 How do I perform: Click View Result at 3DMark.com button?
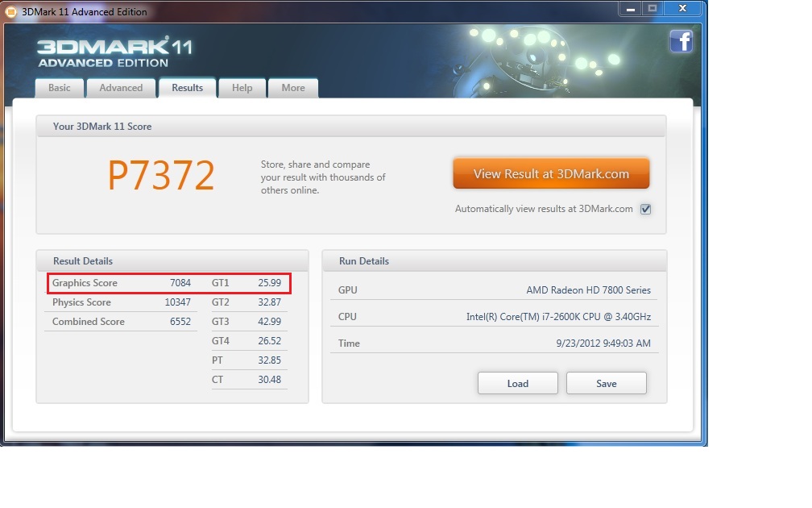click(x=551, y=173)
